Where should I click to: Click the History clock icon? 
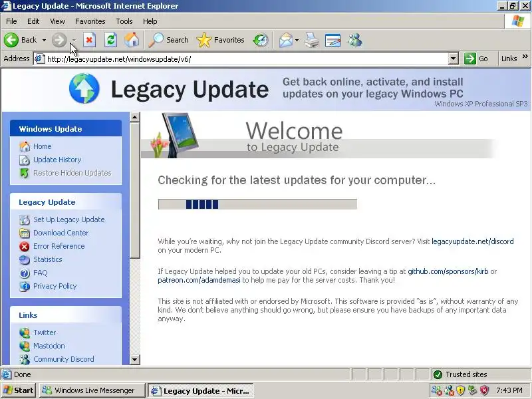[x=261, y=40]
